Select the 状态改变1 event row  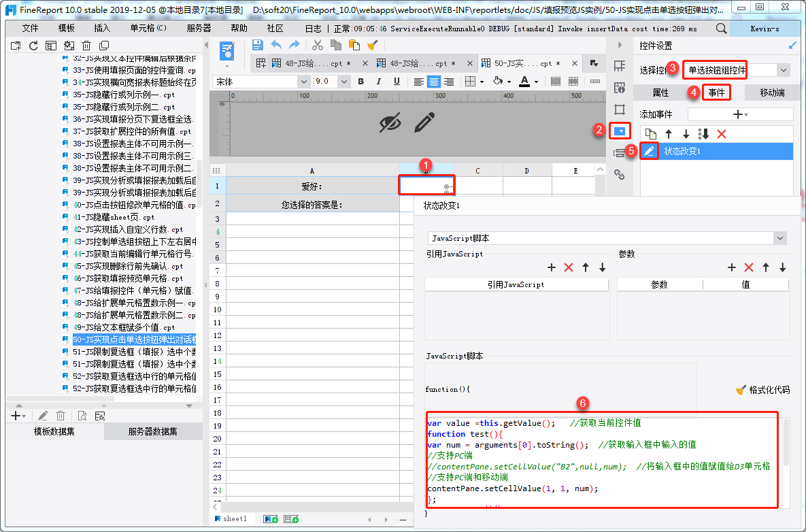point(717,151)
